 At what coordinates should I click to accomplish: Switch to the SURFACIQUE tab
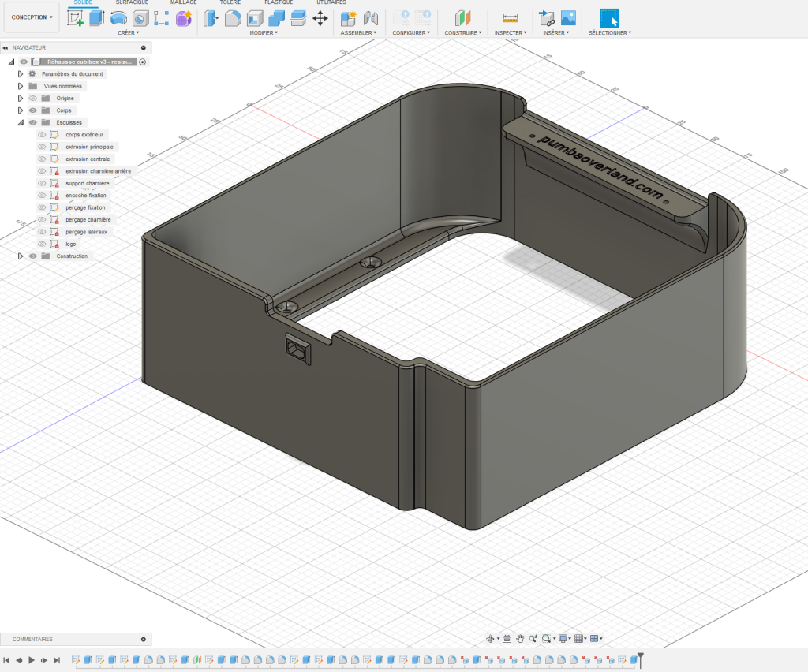tap(132, 2)
